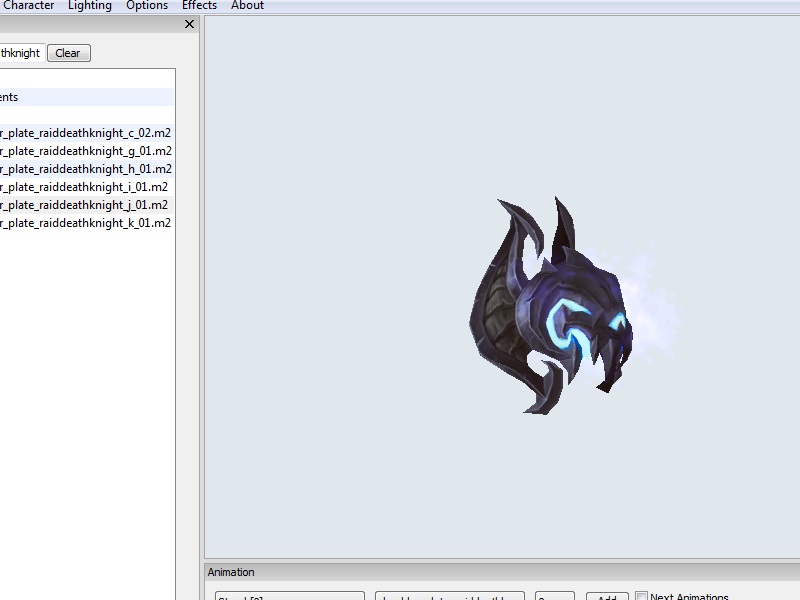The width and height of the screenshot is (800, 600).
Task: Open the About menu
Action: tap(247, 5)
